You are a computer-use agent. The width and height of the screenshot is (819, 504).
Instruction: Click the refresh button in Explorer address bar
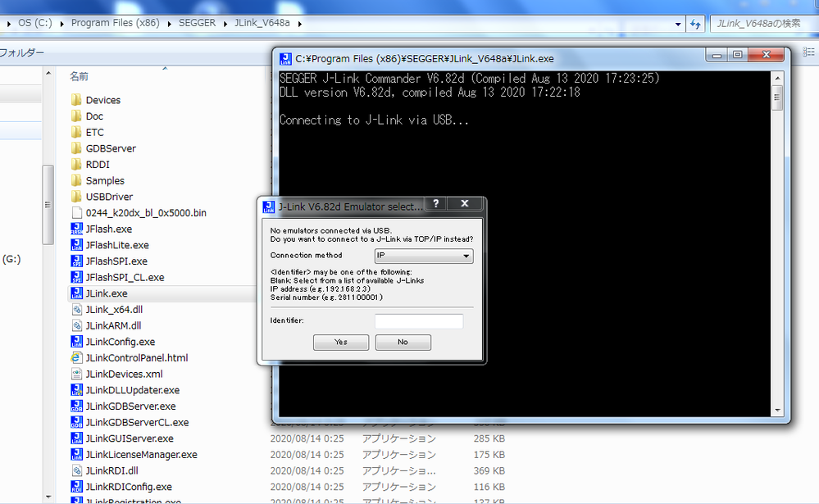pyautogui.click(x=695, y=24)
